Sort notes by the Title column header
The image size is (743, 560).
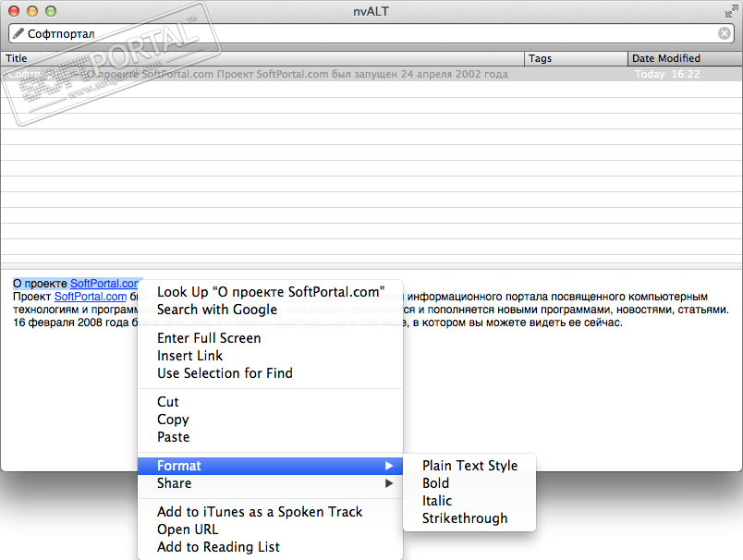pyautogui.click(x=262, y=58)
